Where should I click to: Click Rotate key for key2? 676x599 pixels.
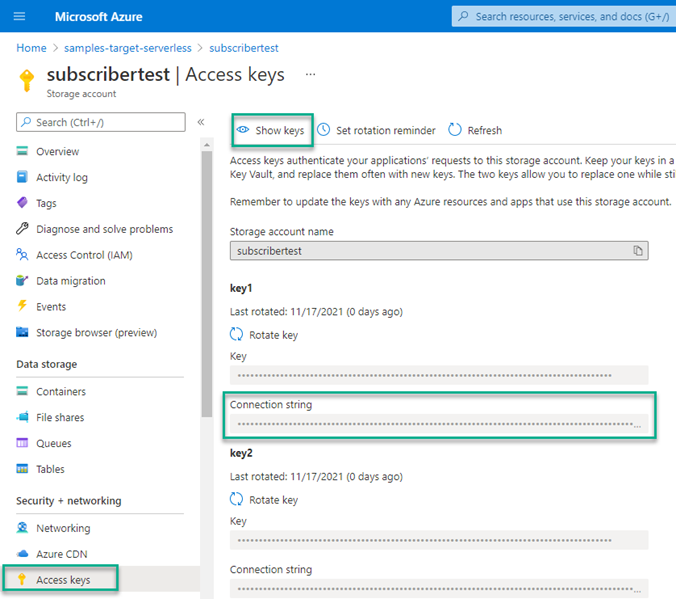[x=264, y=500]
